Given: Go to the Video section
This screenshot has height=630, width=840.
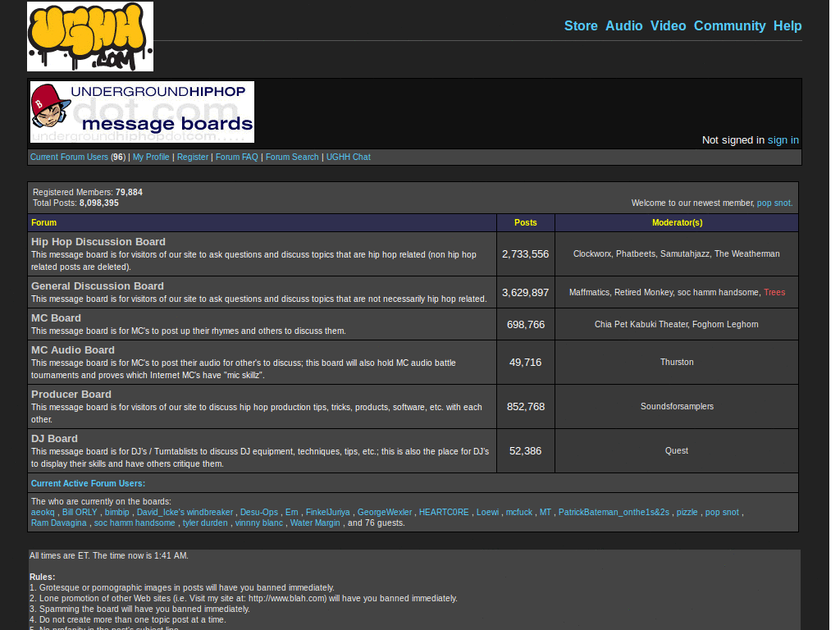Looking at the screenshot, I should pos(668,25).
